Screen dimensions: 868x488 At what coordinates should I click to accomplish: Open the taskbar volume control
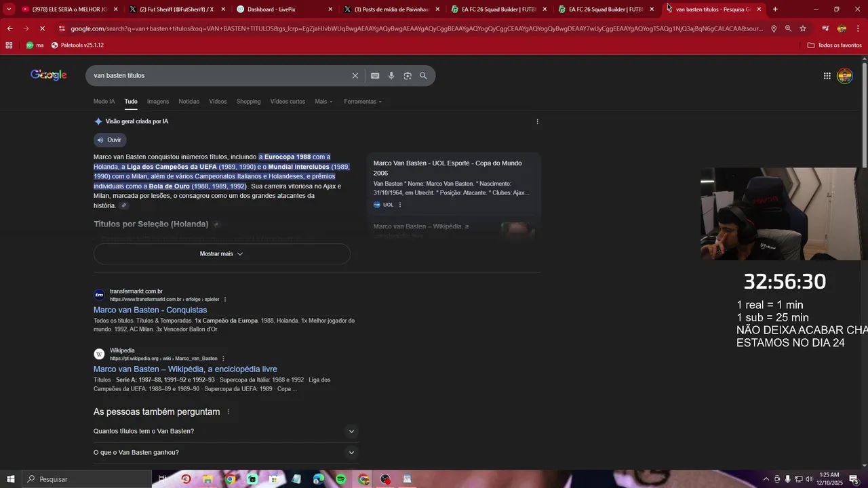coord(811,479)
